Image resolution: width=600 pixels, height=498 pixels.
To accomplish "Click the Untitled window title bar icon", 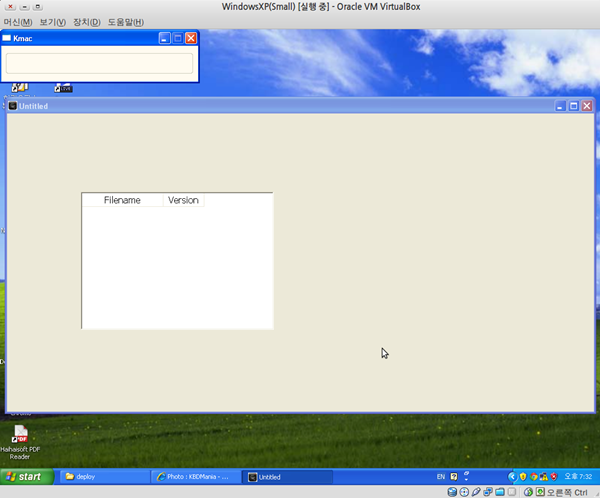I will click(13, 106).
